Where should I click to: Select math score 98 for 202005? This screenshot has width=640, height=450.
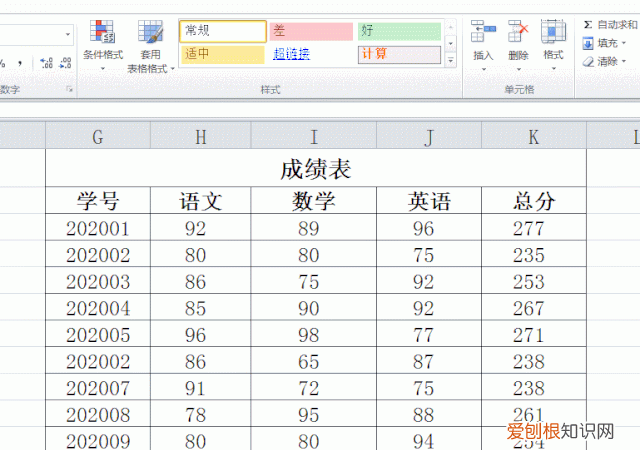tap(313, 334)
